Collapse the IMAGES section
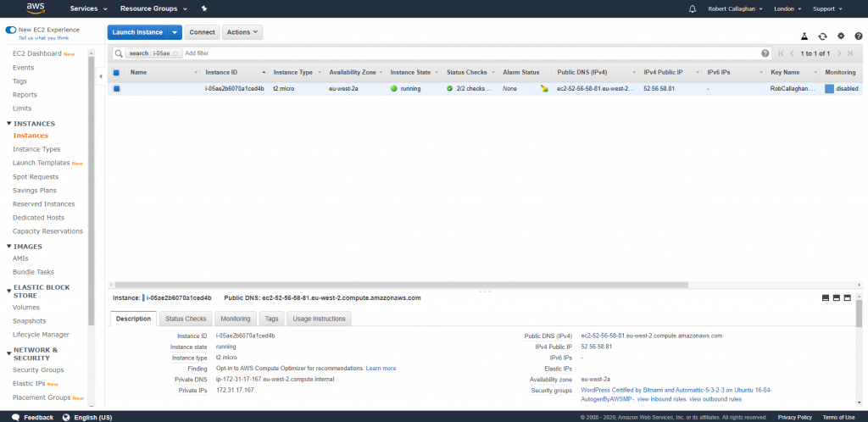Image resolution: width=868 pixels, height=422 pixels. 8,247
